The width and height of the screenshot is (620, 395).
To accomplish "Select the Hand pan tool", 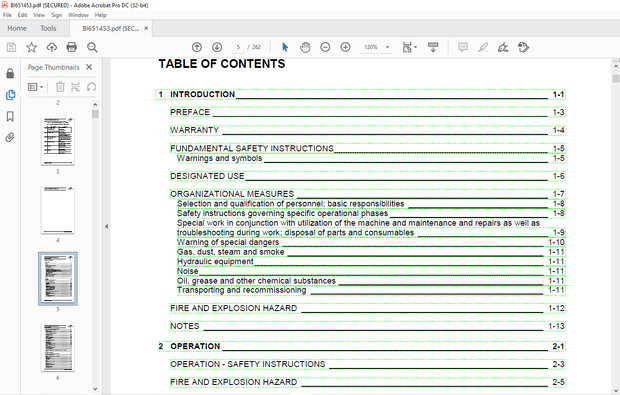I will pos(305,47).
